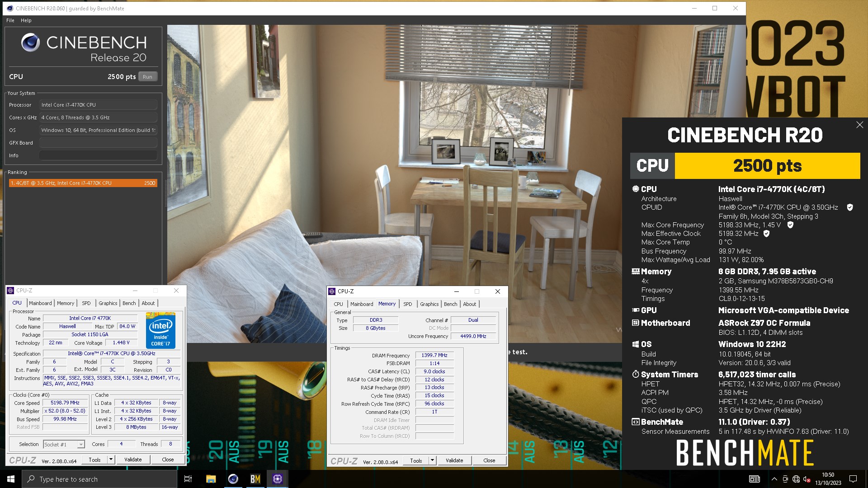Image resolution: width=868 pixels, height=488 pixels.
Task: Click the Info input field in Cinebench
Action: pos(98,155)
